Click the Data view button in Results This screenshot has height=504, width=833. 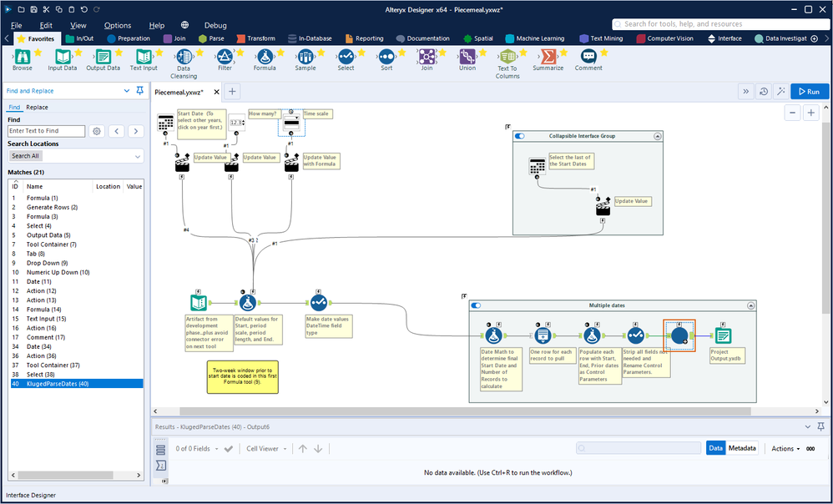coord(715,448)
